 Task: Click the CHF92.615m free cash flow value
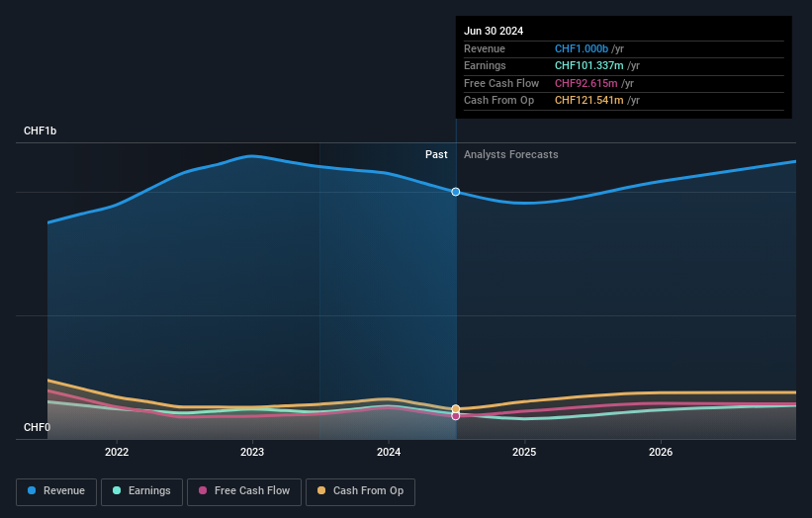(586, 83)
